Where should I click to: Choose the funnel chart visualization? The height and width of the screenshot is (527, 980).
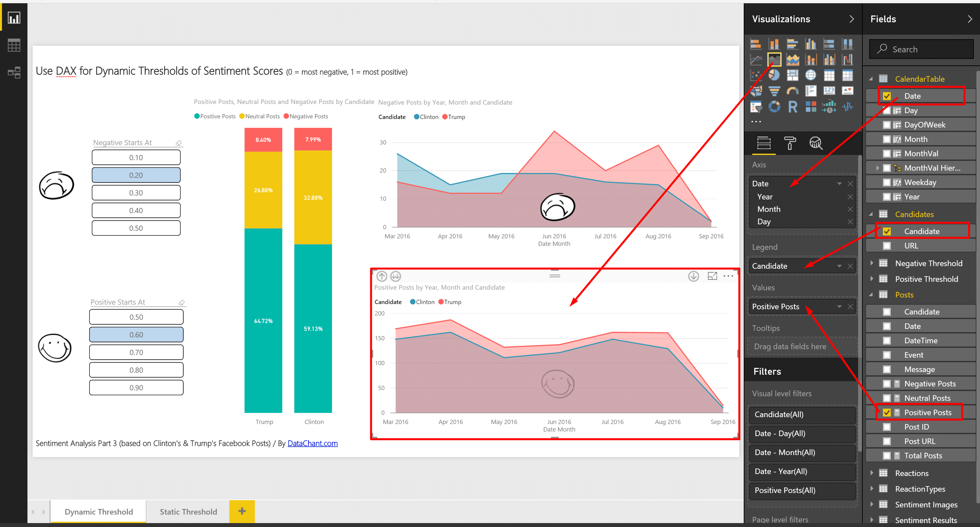774,91
